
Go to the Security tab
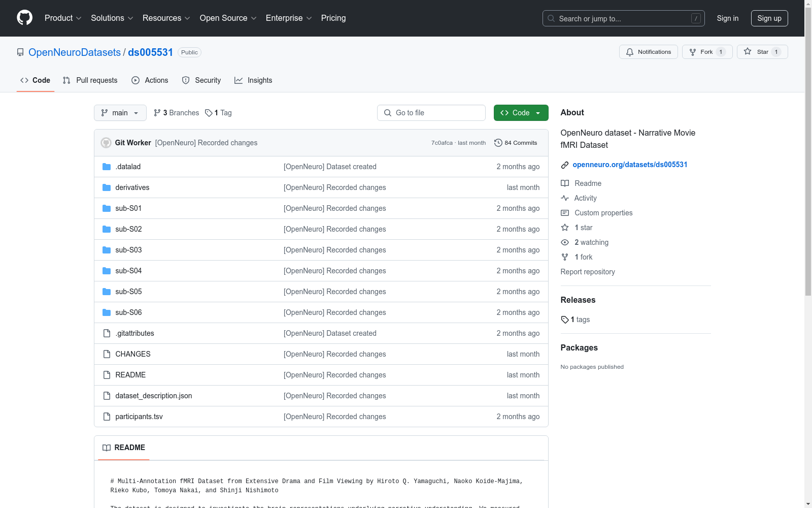click(201, 80)
